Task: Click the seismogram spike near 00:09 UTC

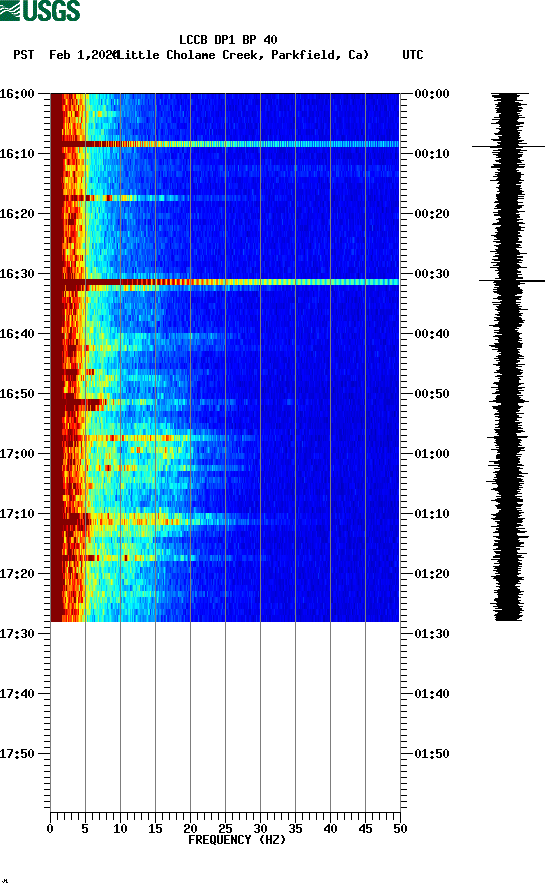Action: 508,147
